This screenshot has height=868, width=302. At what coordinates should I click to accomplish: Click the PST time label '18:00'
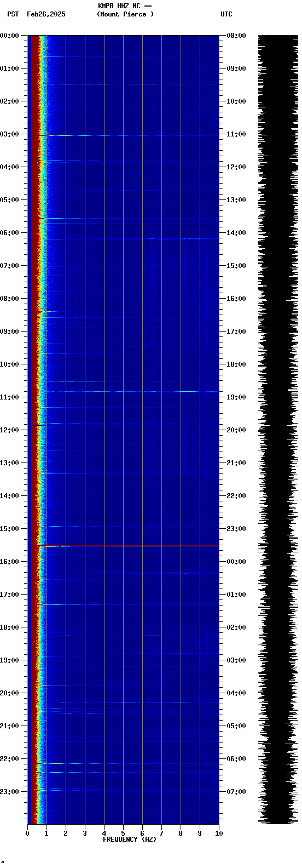tap(9, 627)
